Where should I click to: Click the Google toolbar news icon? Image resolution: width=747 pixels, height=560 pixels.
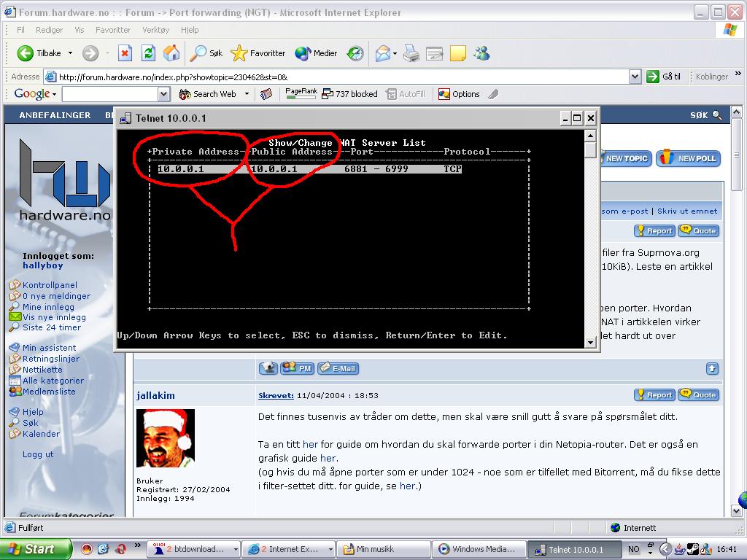pos(266,94)
